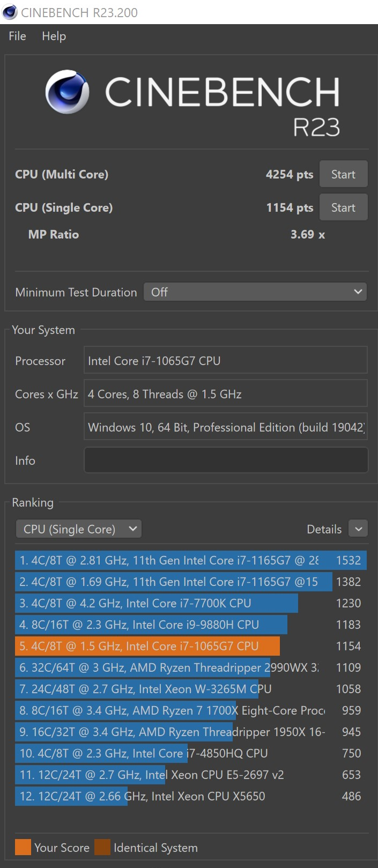This screenshot has width=378, height=868.
Task: Open the CPU (Single Core) ranking dropdown
Action: pyautogui.click(x=79, y=529)
